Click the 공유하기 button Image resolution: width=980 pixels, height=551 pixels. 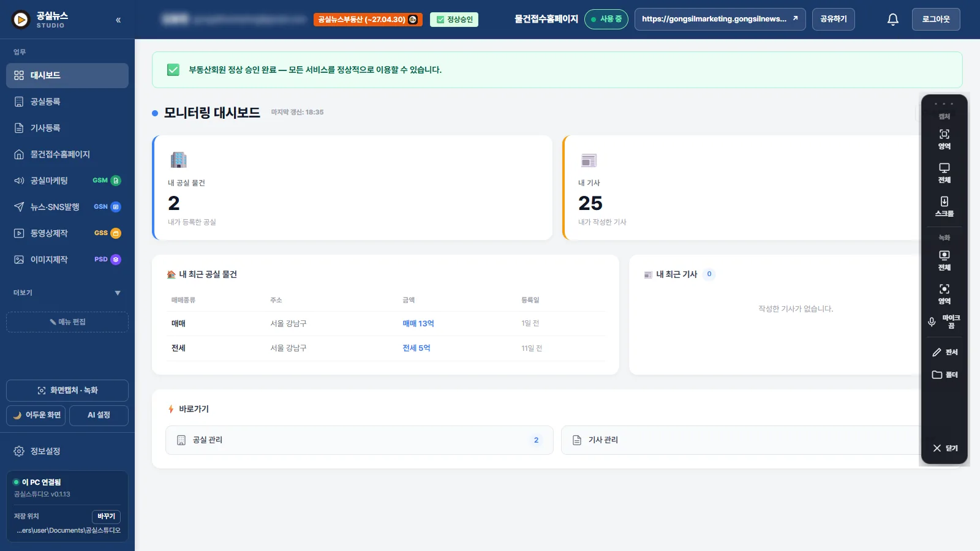point(834,20)
